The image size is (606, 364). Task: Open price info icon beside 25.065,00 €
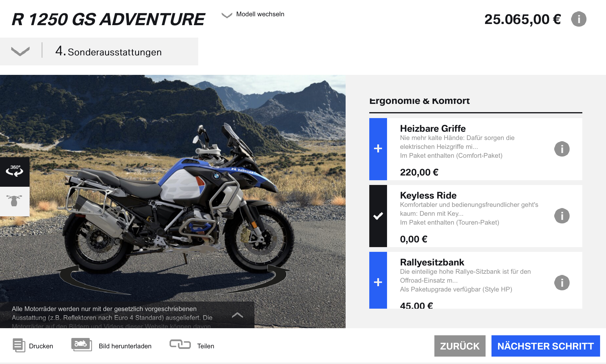pos(578,19)
